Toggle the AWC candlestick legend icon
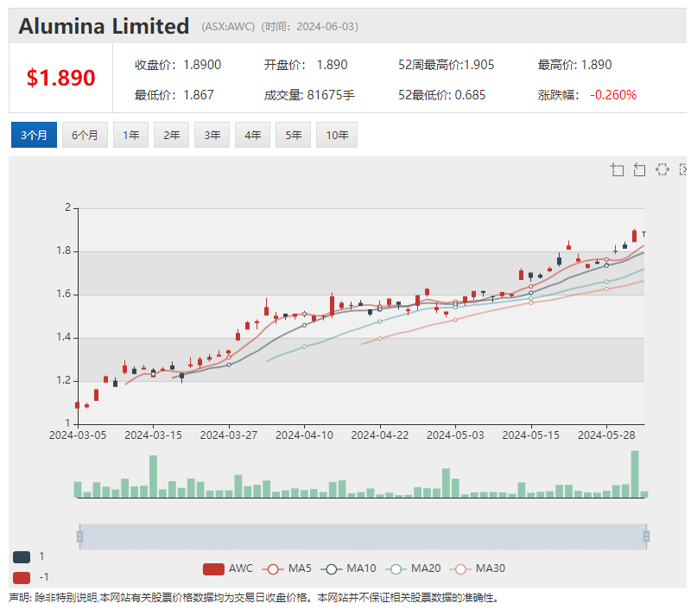The height and width of the screenshot is (616, 697). coord(213,568)
